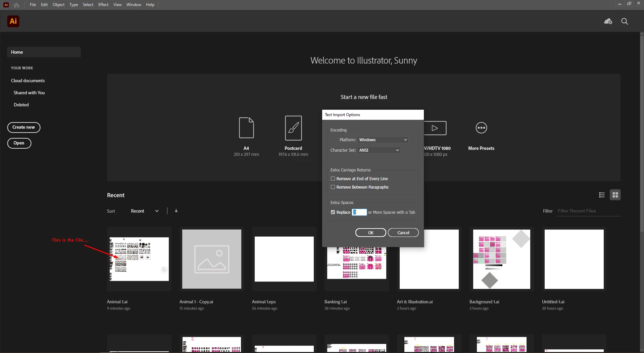Click the vertical scrollbar on the right

pyautogui.click(x=642, y=134)
